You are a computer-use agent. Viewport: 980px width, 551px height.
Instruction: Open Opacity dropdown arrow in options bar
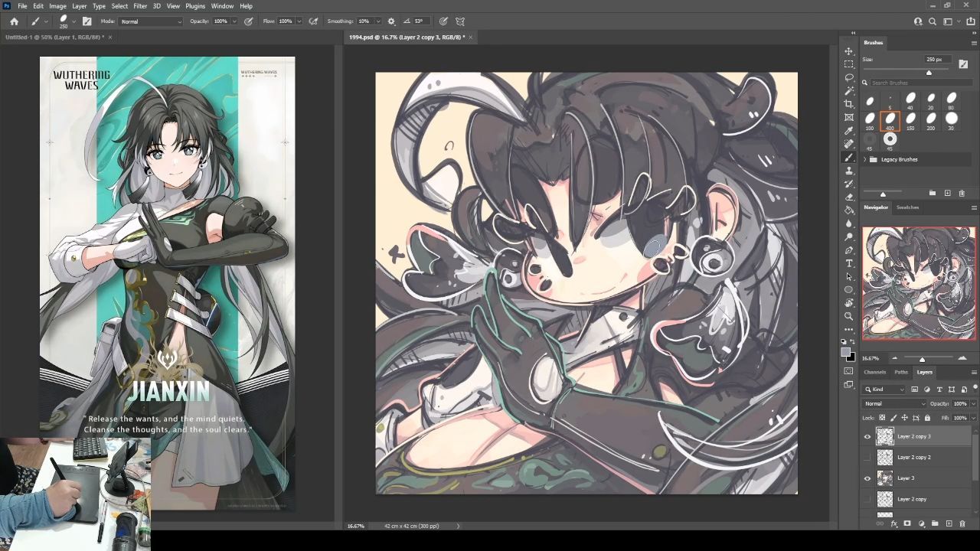pos(234,21)
